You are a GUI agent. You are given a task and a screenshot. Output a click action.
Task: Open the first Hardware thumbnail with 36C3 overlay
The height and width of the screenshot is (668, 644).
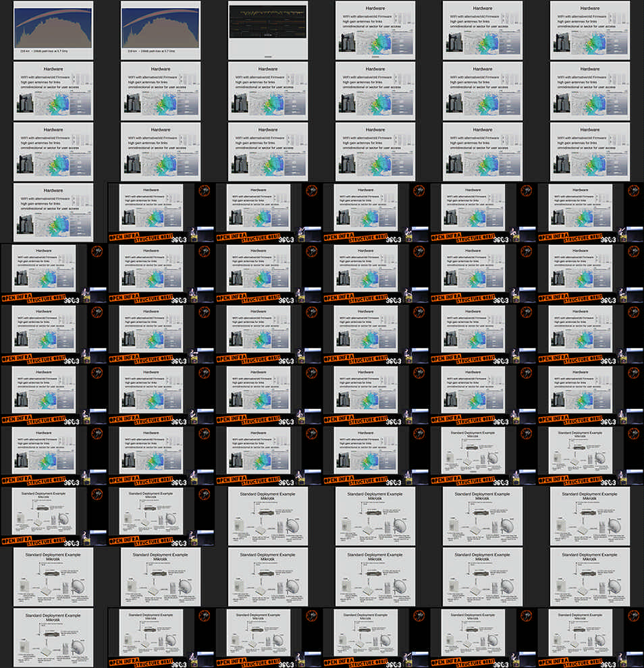[161, 212]
